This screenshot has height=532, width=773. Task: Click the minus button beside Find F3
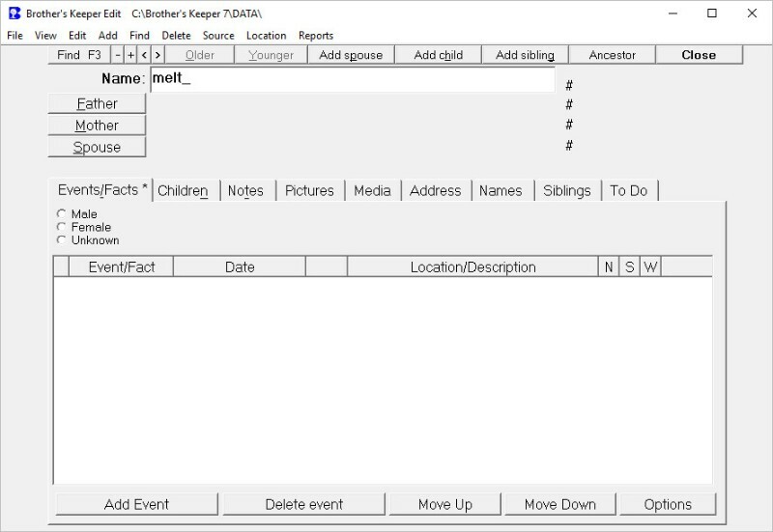tap(118, 55)
